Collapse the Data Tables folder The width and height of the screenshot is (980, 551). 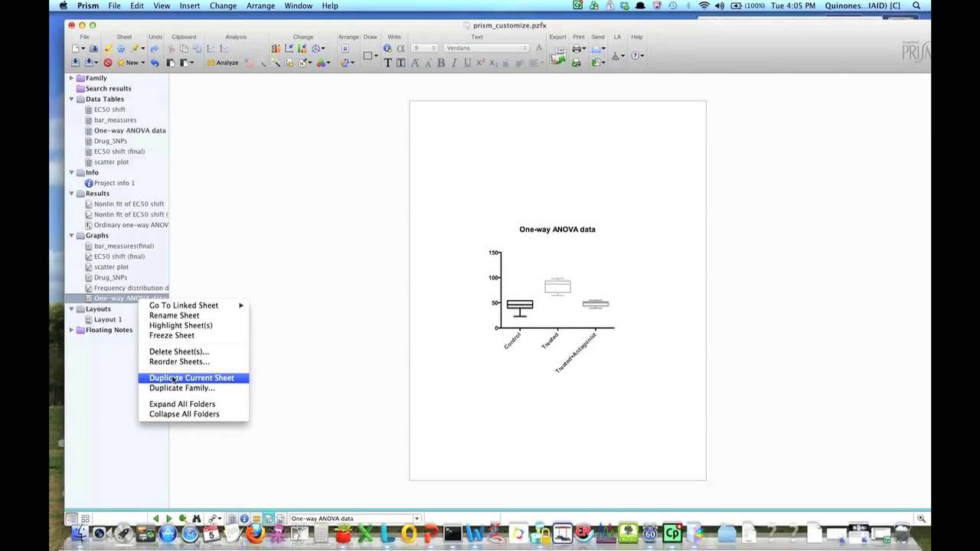[70, 99]
